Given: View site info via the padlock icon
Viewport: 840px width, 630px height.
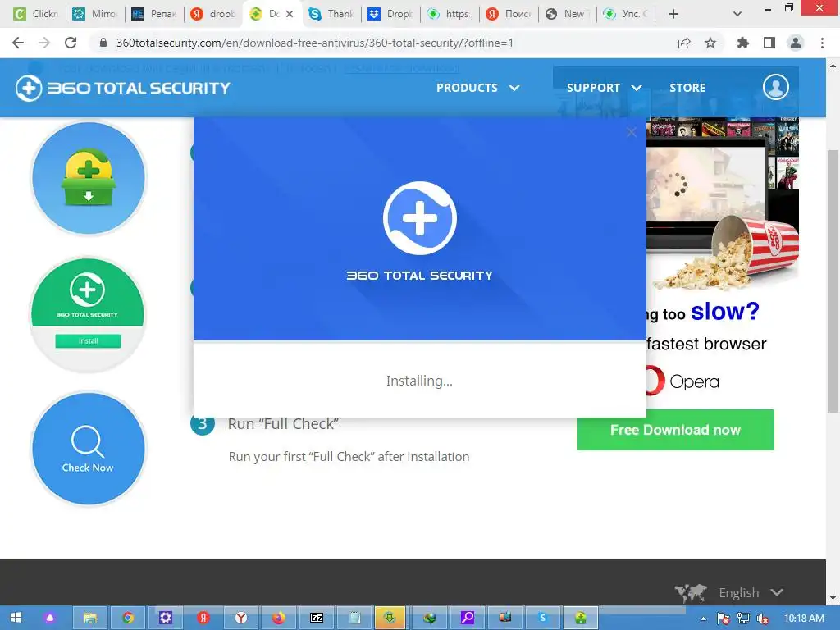Looking at the screenshot, I should coord(103,43).
